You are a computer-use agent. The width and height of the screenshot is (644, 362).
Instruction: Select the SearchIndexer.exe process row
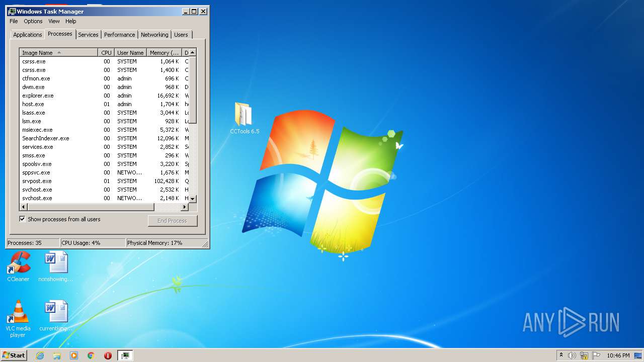coord(104,138)
